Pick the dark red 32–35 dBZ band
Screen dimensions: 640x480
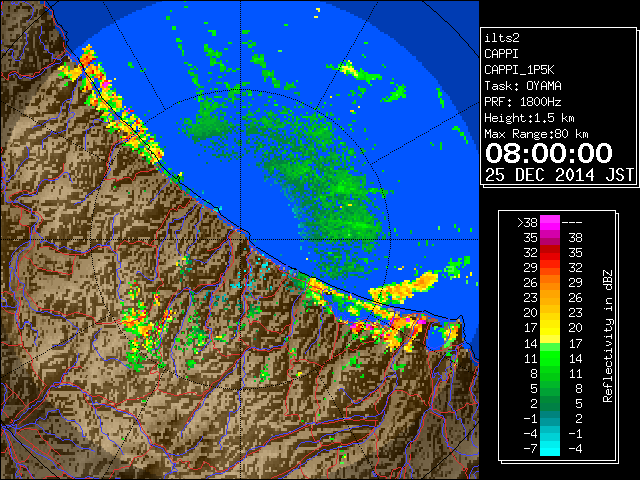point(550,253)
